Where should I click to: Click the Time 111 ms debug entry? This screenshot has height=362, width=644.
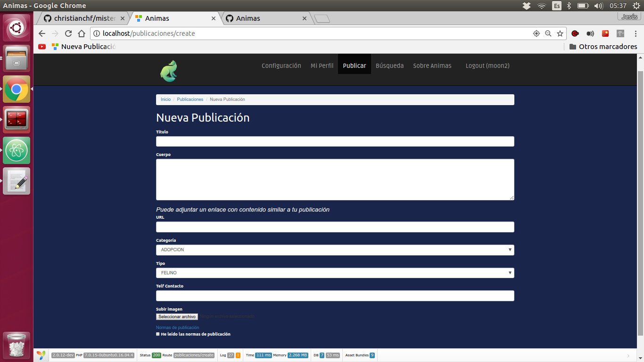(259, 355)
